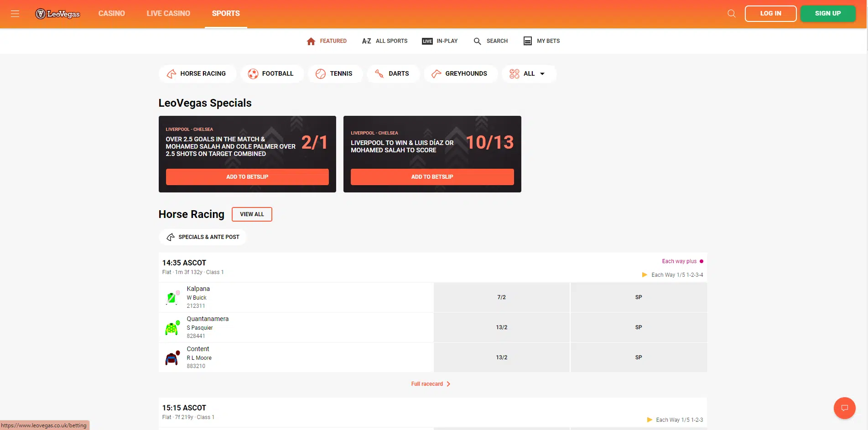Click the My Bets slip icon

click(x=528, y=41)
